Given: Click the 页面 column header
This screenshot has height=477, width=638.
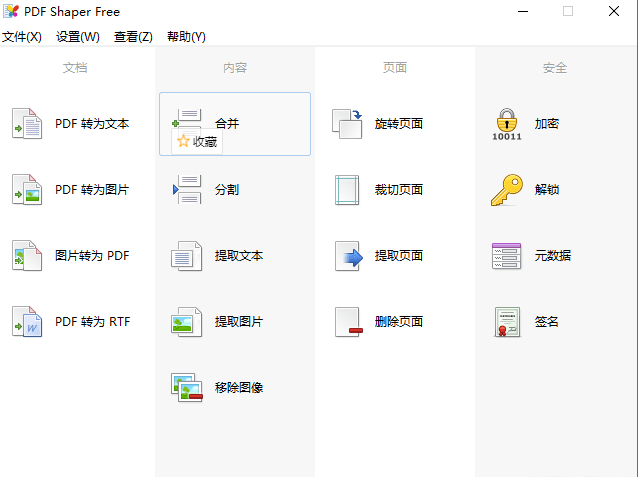Looking at the screenshot, I should click(x=395, y=68).
